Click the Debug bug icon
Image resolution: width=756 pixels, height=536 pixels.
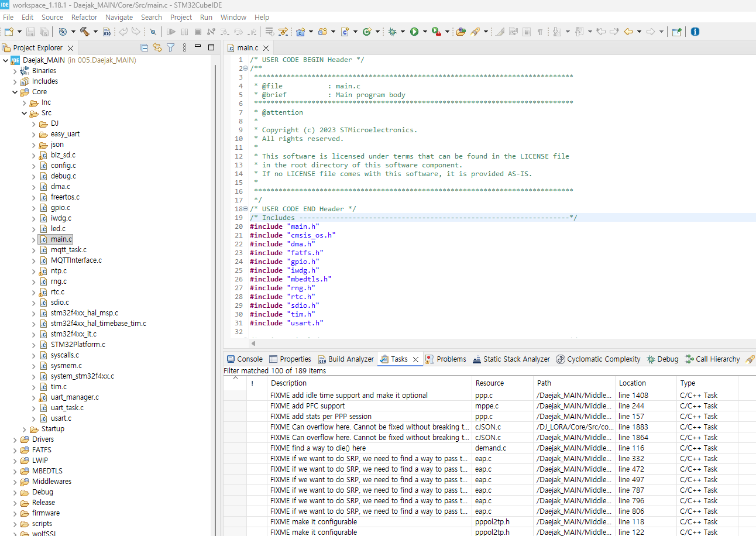tap(392, 32)
